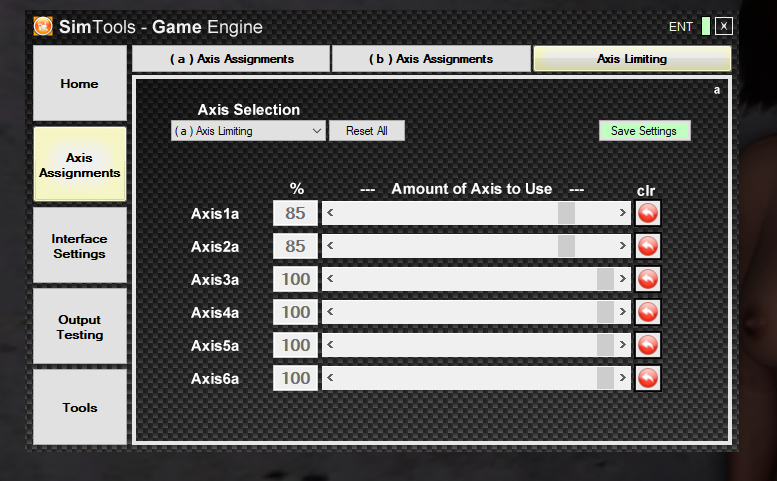Image resolution: width=777 pixels, height=481 pixels.
Task: Switch to (b) Axis Assignments tab
Action: [x=431, y=59]
